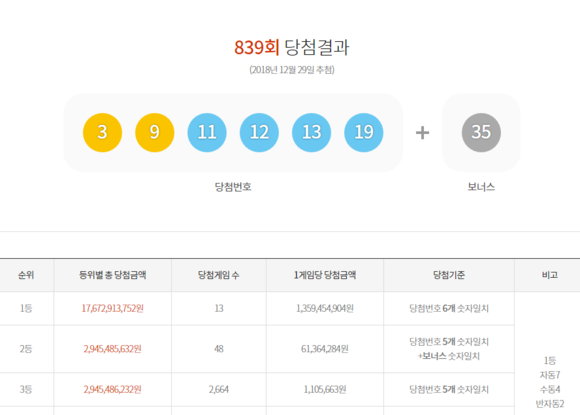Click the 당첨기준 column header

[449, 275]
